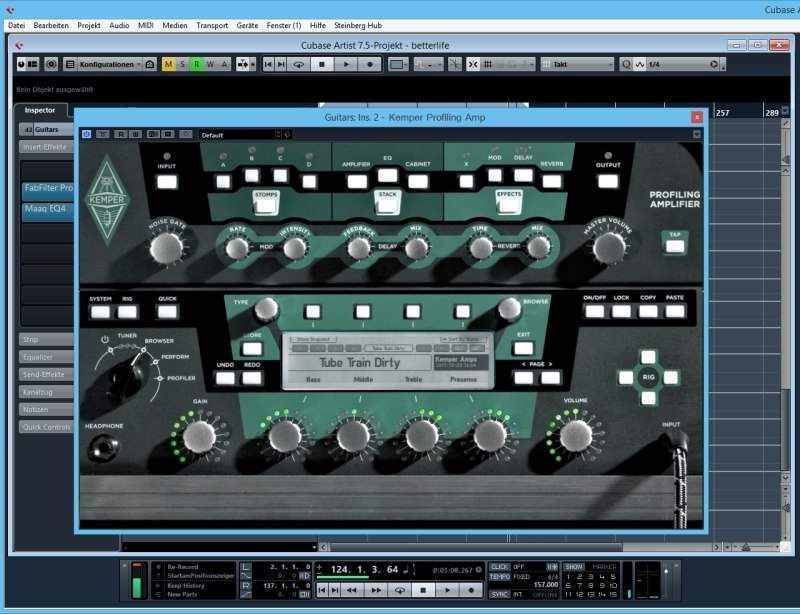Click the S solo-all toolbar button
The width and height of the screenshot is (800, 614).
pyautogui.click(x=182, y=64)
